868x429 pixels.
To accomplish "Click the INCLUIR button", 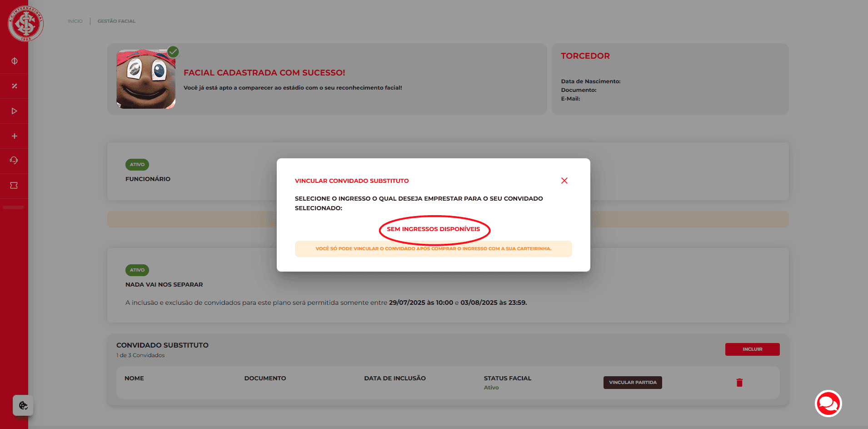I will [752, 349].
